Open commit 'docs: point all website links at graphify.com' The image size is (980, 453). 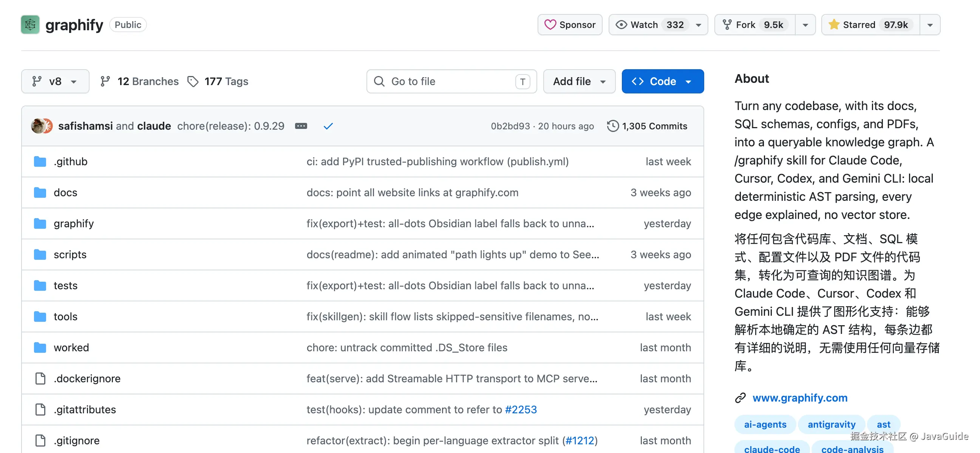[413, 192]
